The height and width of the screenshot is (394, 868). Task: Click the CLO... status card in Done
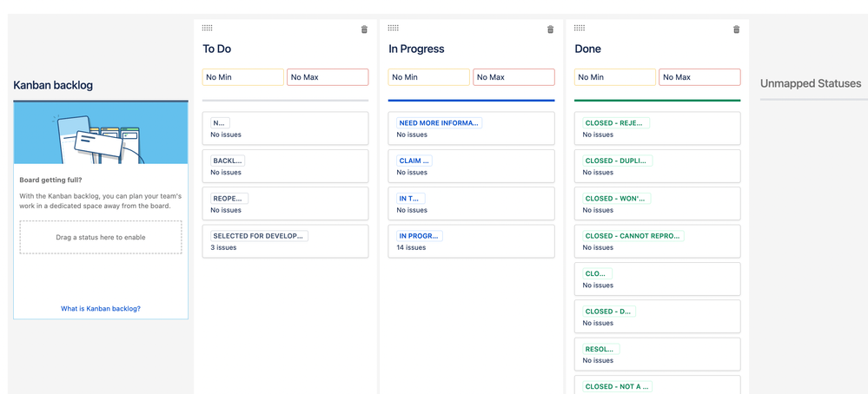(x=657, y=279)
